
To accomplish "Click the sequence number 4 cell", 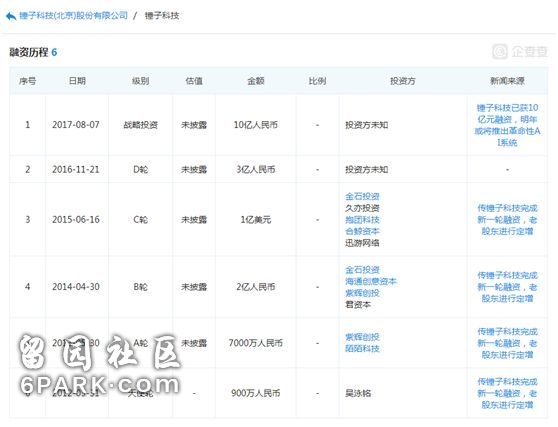I will click(x=27, y=287).
